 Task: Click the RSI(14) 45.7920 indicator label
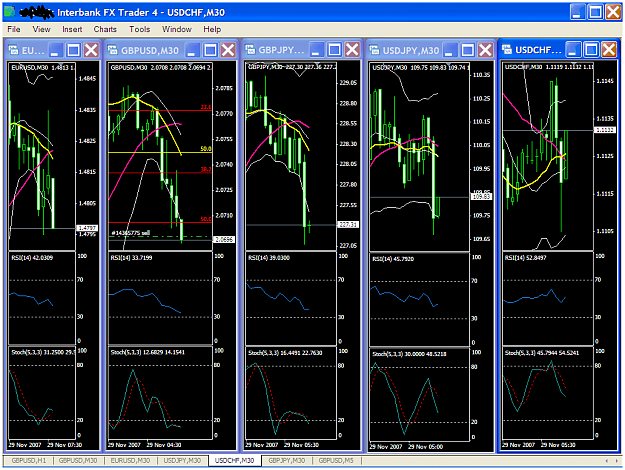(393, 259)
